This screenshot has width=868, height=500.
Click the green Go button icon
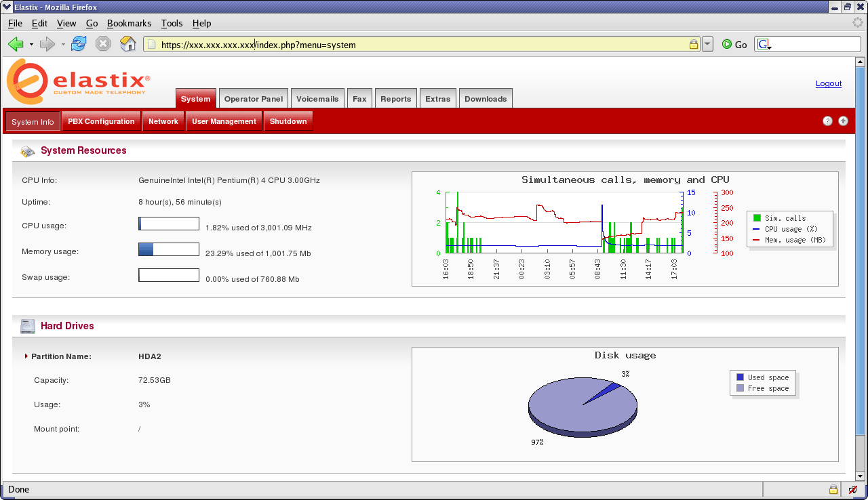[727, 44]
